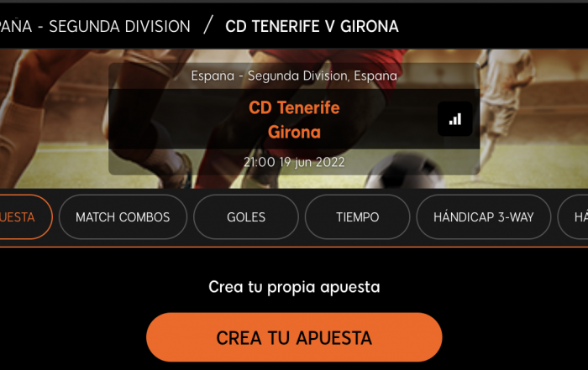Click the CD TENERIFE V GIRONA breadcrumb

pyautogui.click(x=312, y=26)
